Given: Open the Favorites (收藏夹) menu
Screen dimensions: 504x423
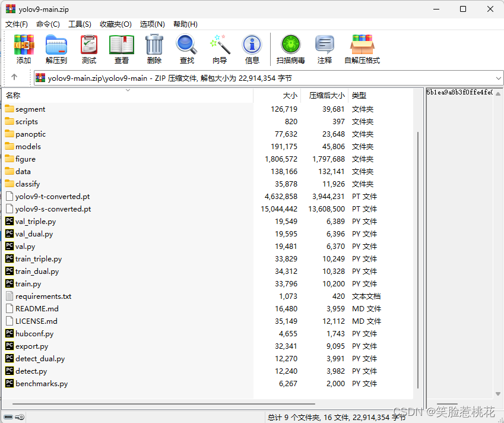Looking at the screenshot, I should 116,24.
